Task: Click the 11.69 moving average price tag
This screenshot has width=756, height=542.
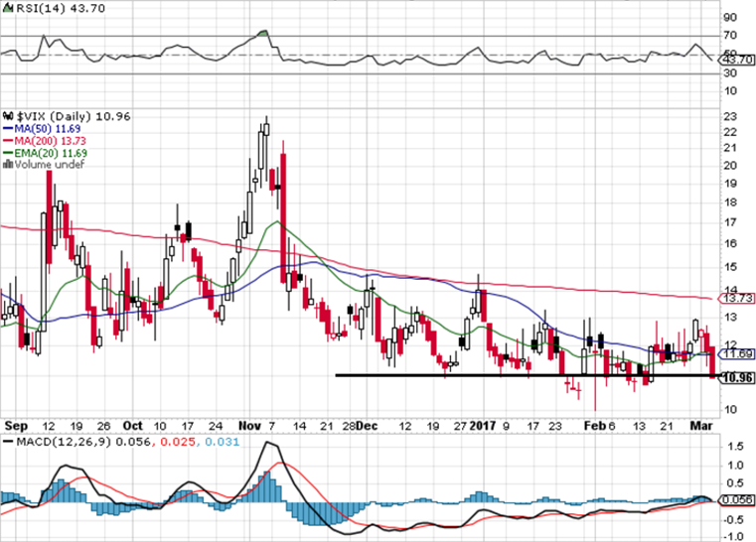Action: coord(737,354)
